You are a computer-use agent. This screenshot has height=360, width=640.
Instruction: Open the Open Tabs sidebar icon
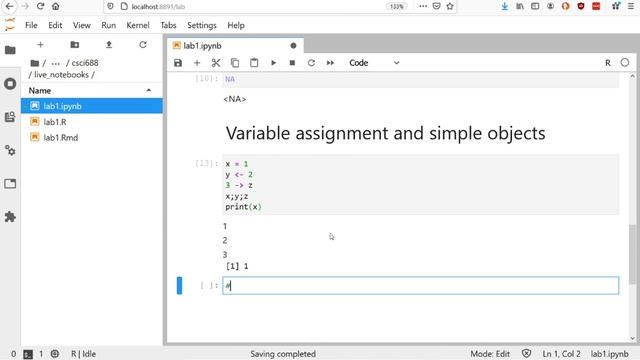coord(10,184)
